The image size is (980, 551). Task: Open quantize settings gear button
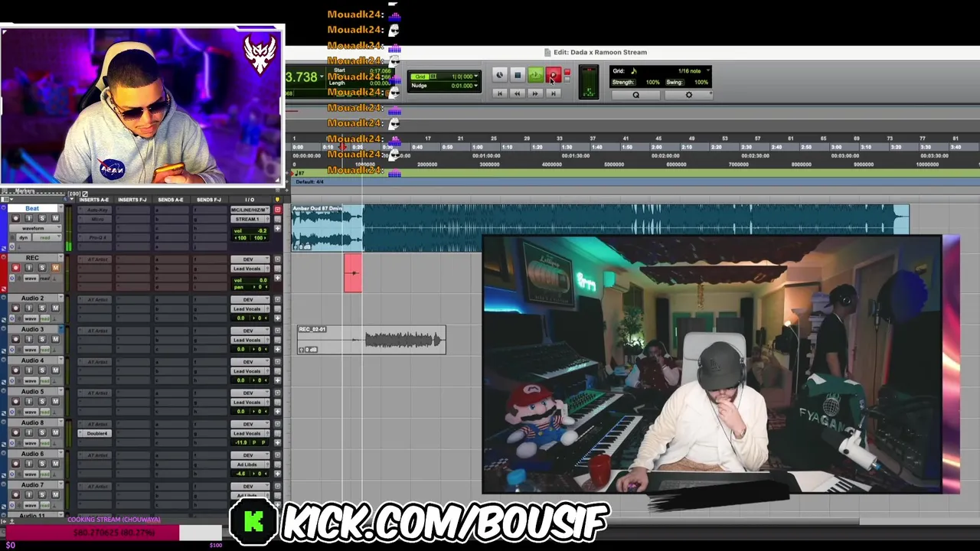[688, 95]
